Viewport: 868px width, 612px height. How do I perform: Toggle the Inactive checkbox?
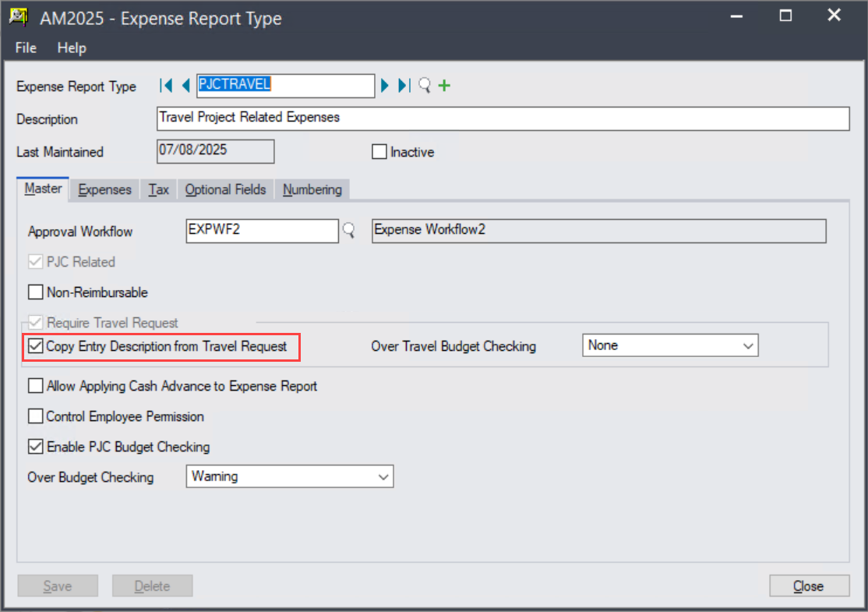tap(379, 152)
